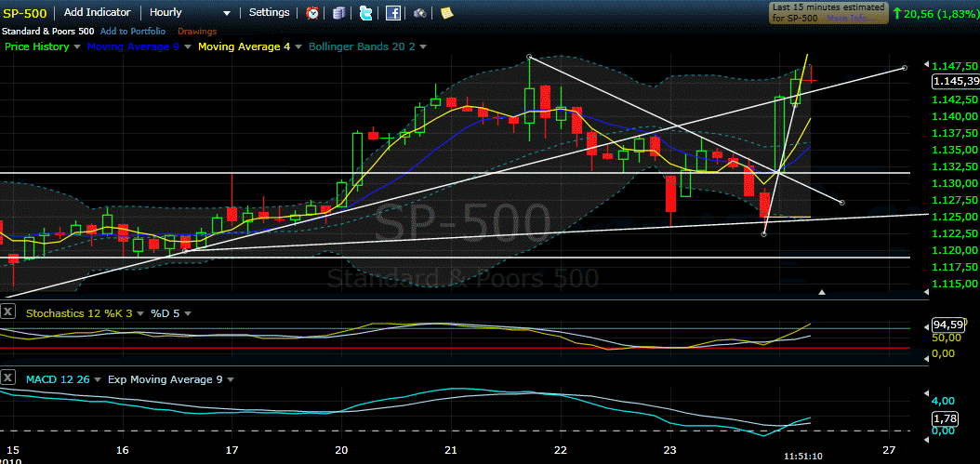Click the 20,56 (1,83%) change value
This screenshot has width=980, height=464.
pos(940,12)
